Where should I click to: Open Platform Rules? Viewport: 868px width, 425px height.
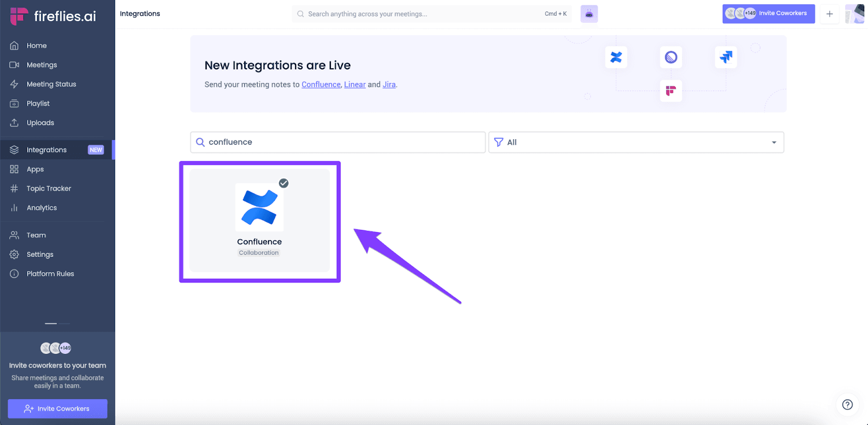click(x=50, y=274)
